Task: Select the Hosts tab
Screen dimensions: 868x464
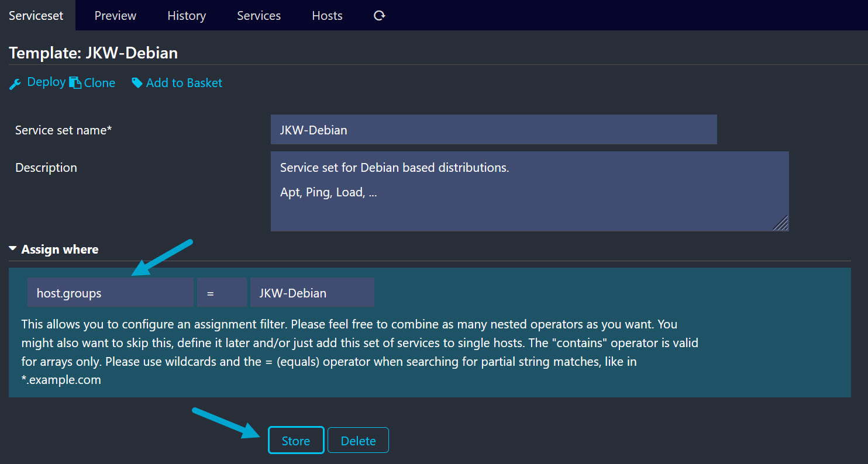Action: (327, 16)
